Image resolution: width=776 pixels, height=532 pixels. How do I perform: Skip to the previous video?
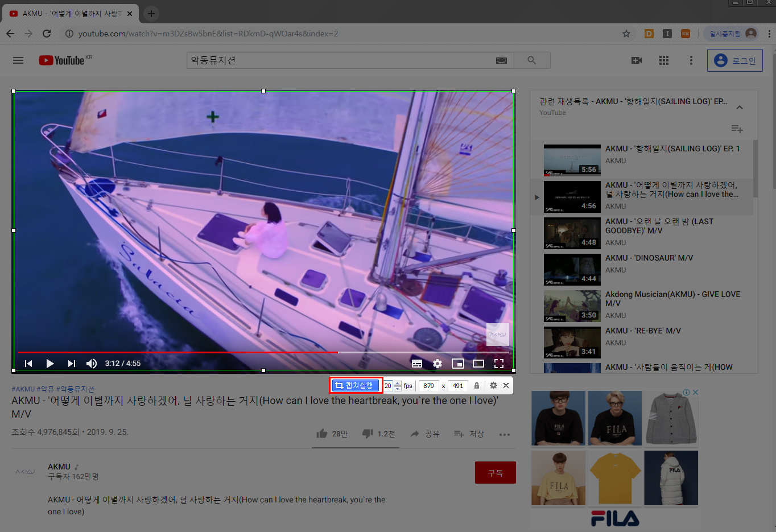(28, 364)
